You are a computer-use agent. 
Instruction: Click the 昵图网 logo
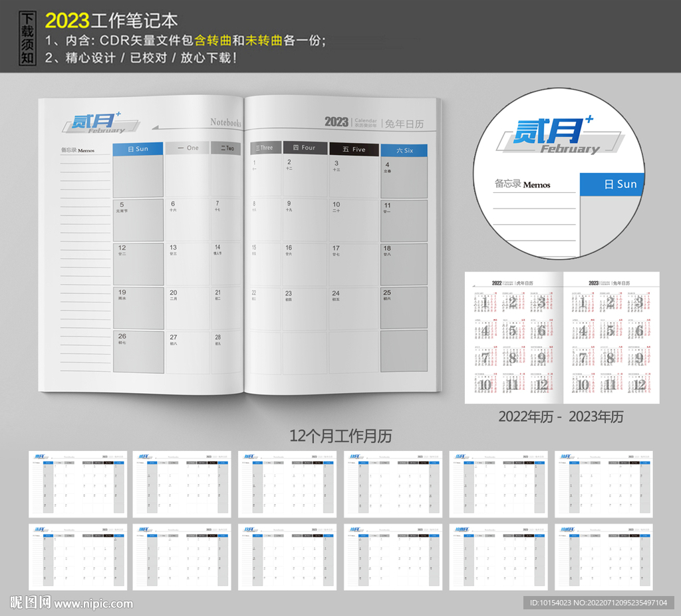click(31, 603)
